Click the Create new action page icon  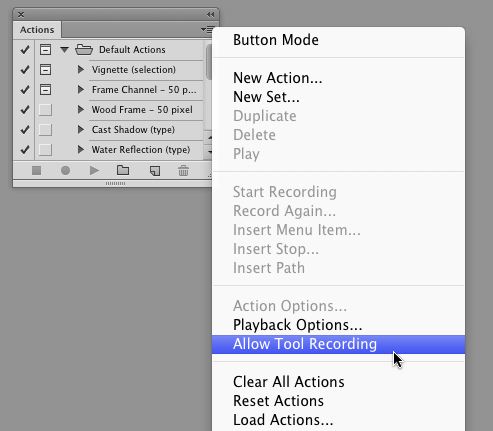(155, 171)
